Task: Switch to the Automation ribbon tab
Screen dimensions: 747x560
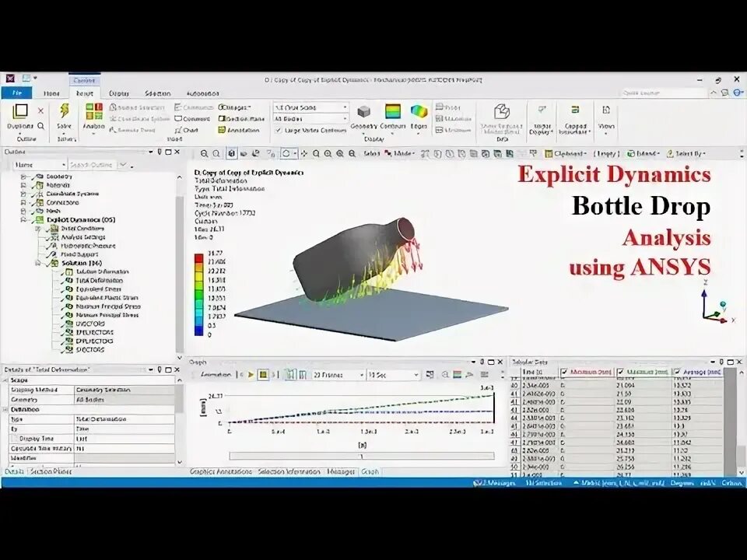Action: (202, 93)
